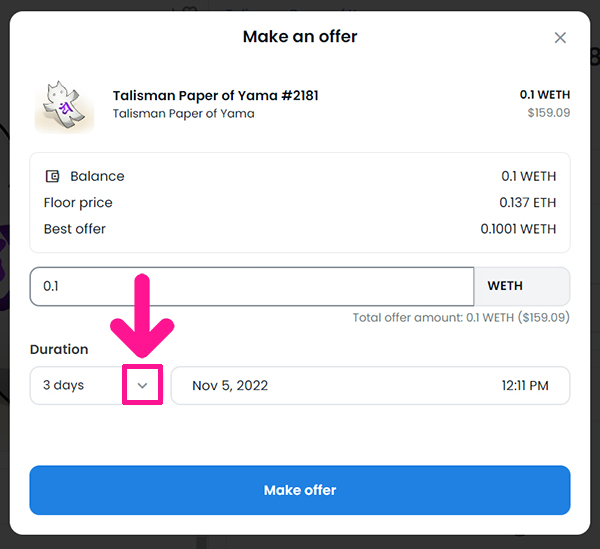Click the Best offer 0.1001 WETH value

point(518,229)
